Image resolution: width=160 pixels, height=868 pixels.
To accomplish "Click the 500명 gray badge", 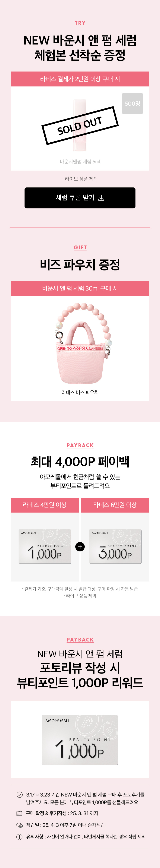I will tap(132, 104).
